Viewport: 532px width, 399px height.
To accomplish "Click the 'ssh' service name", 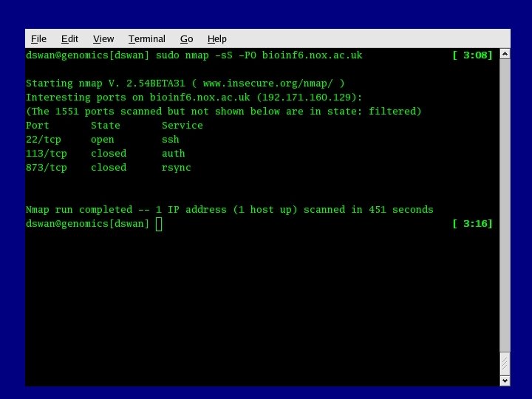I will 171,140.
